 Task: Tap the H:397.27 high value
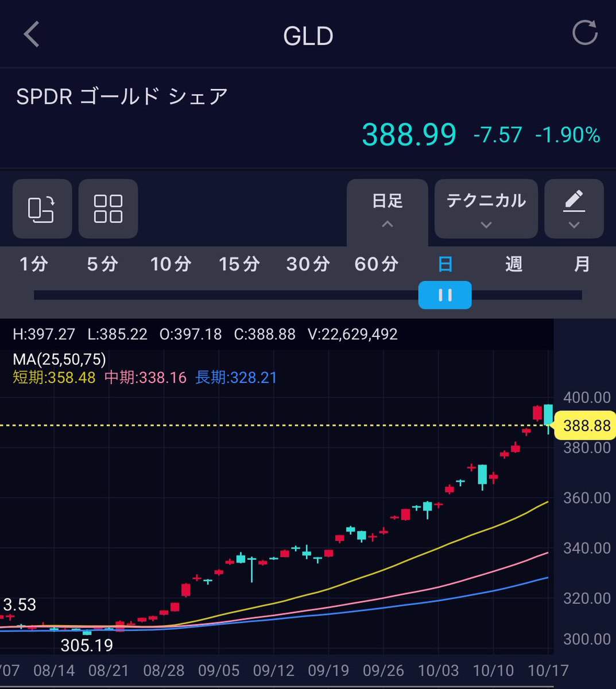coord(44,334)
